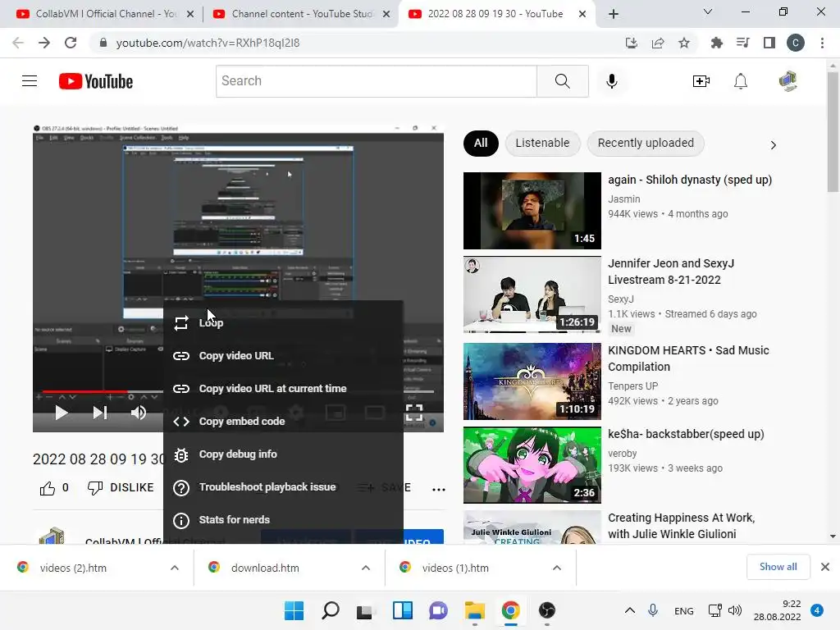Open KINGDOM HEARTS Sad Music Compilation link
The width and height of the screenshot is (840, 630).
(688, 358)
